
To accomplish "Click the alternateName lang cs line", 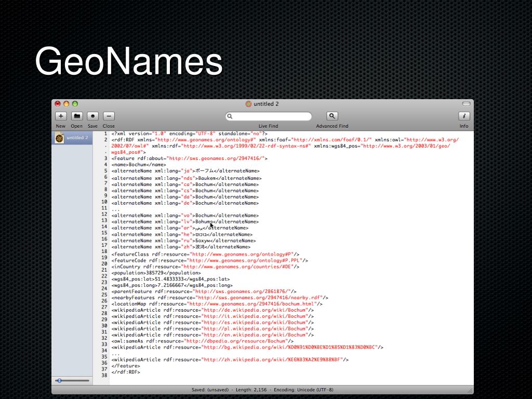I will pos(185,191).
